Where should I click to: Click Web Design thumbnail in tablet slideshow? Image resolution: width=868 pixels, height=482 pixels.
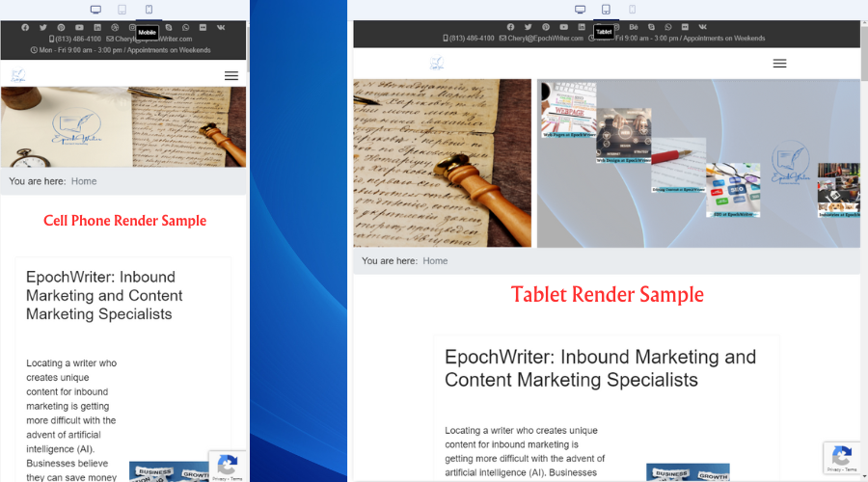point(623,136)
